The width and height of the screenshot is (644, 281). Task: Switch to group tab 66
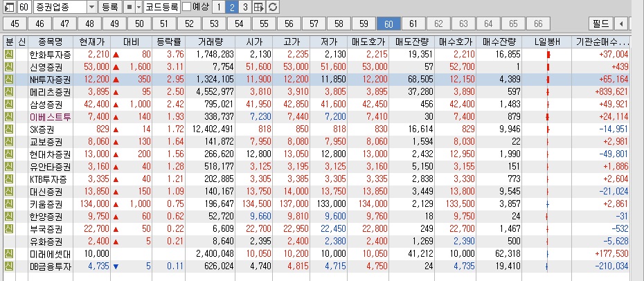538,24
